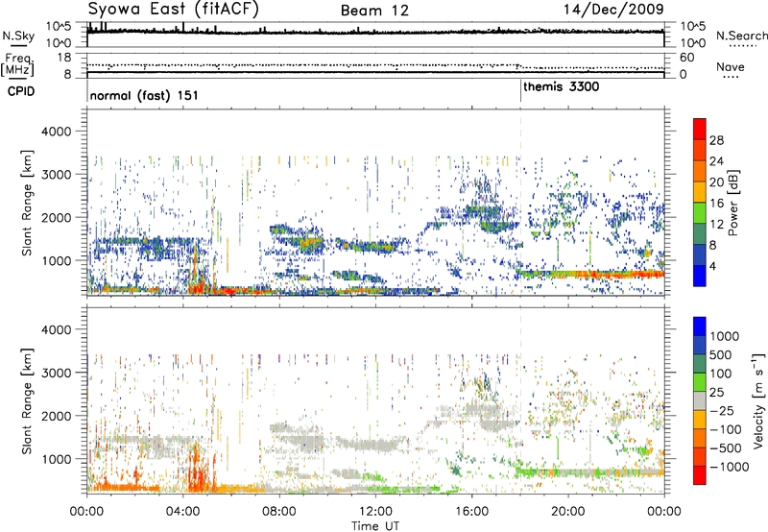
Task: Click the date "14/Dec/2009"
Action: (x=613, y=10)
